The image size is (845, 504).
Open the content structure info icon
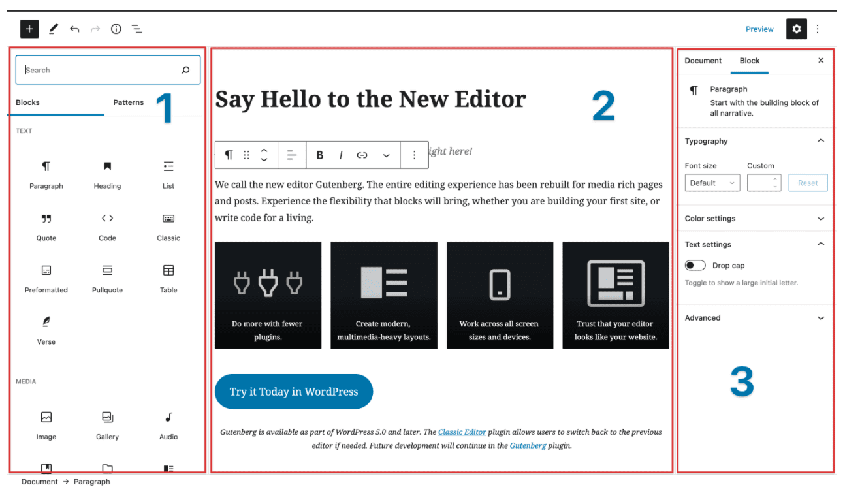click(x=116, y=29)
